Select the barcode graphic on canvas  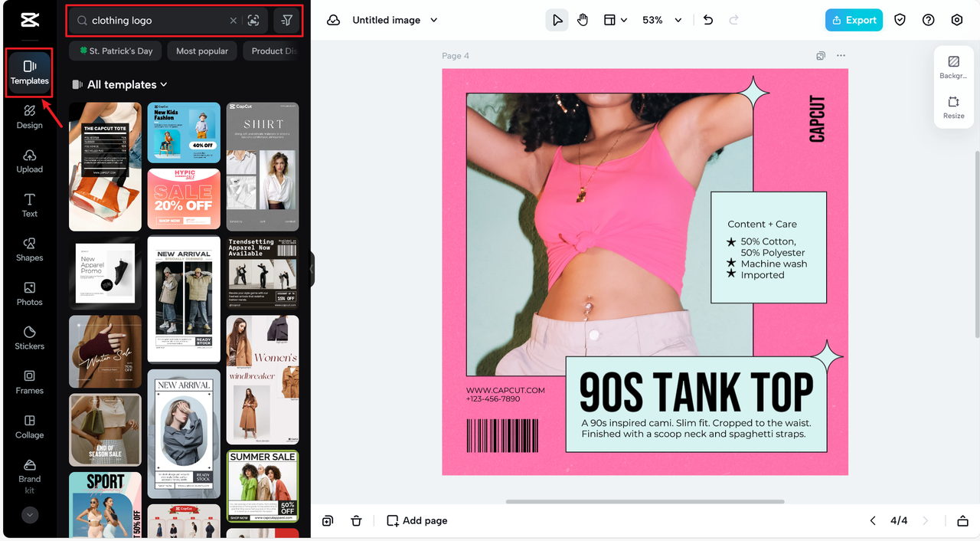502,436
